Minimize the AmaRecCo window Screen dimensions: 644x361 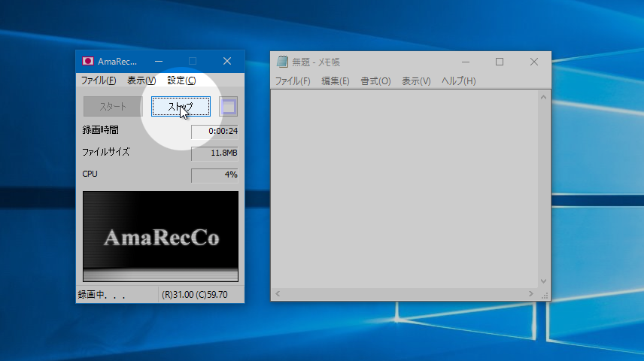pyautogui.click(x=159, y=61)
